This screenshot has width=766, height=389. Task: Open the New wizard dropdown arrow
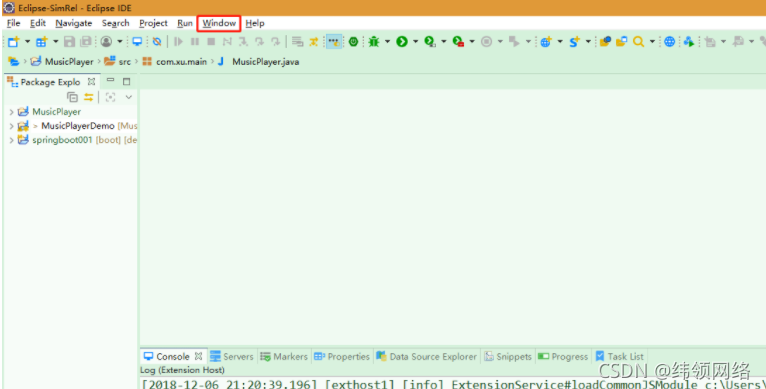pos(27,42)
